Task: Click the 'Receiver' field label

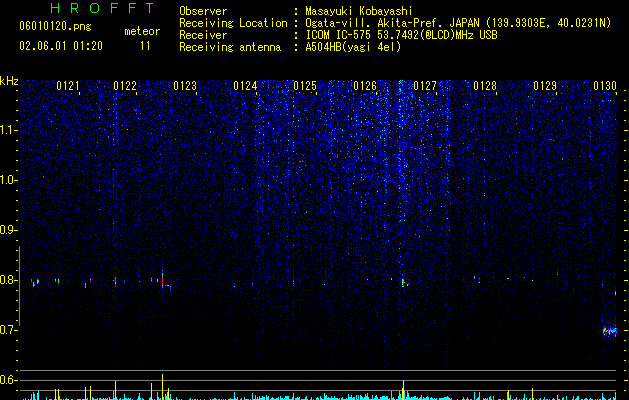Action: pos(203,35)
